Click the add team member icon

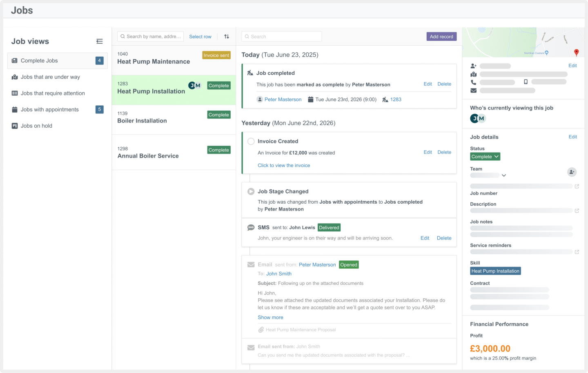pyautogui.click(x=572, y=172)
